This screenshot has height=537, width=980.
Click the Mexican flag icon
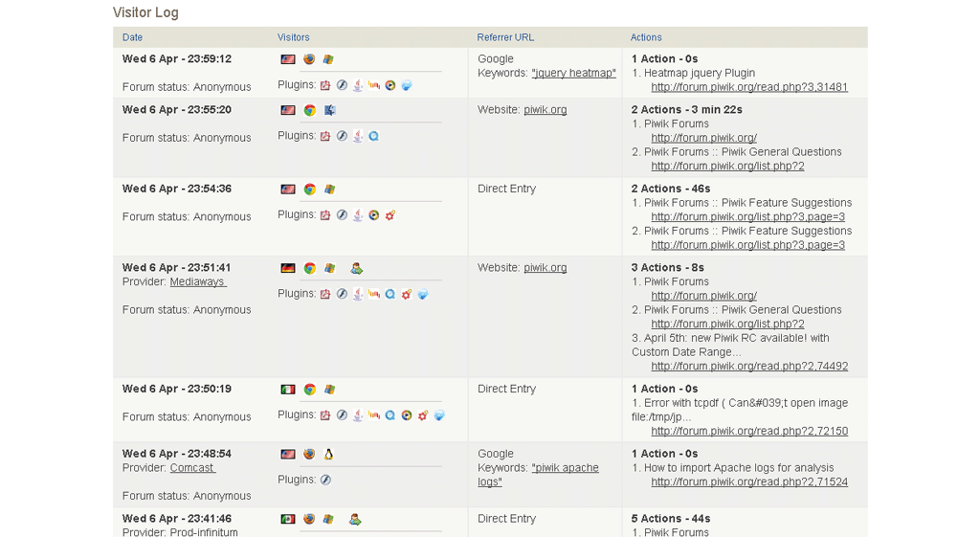pos(288,519)
